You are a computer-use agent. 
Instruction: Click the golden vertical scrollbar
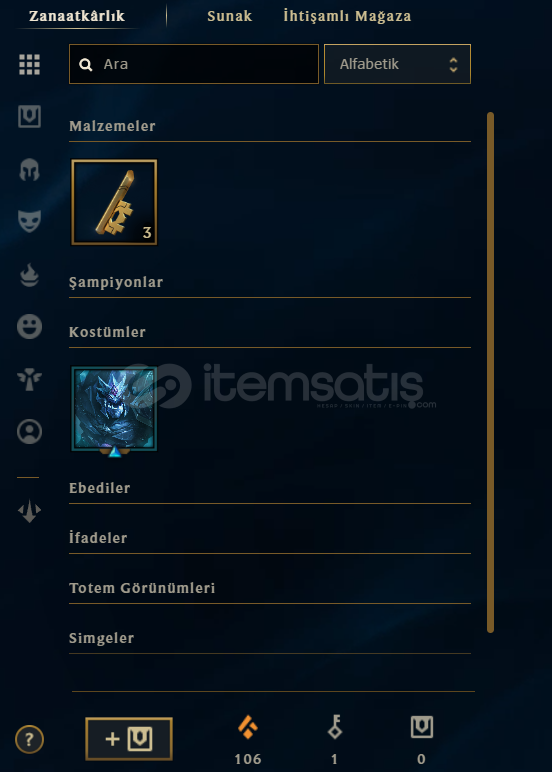point(490,372)
